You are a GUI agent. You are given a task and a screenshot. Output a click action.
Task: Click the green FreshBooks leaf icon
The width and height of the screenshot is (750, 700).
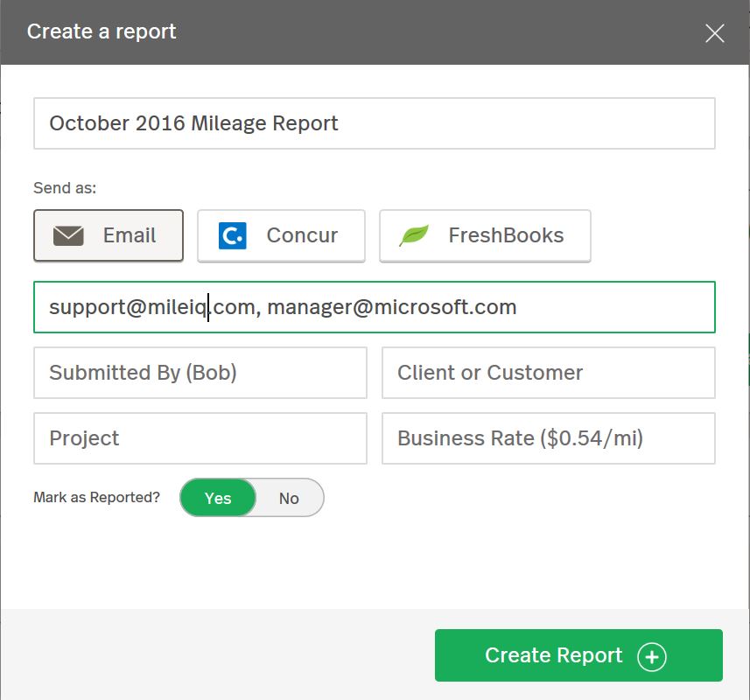coord(414,235)
